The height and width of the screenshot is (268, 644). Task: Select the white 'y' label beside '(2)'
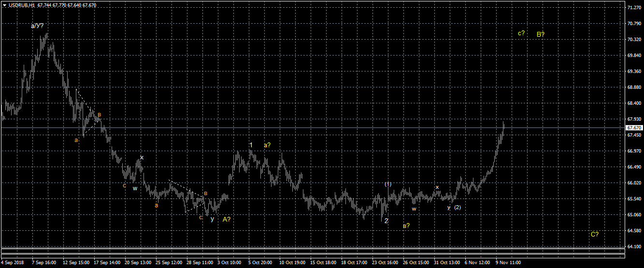(x=449, y=207)
